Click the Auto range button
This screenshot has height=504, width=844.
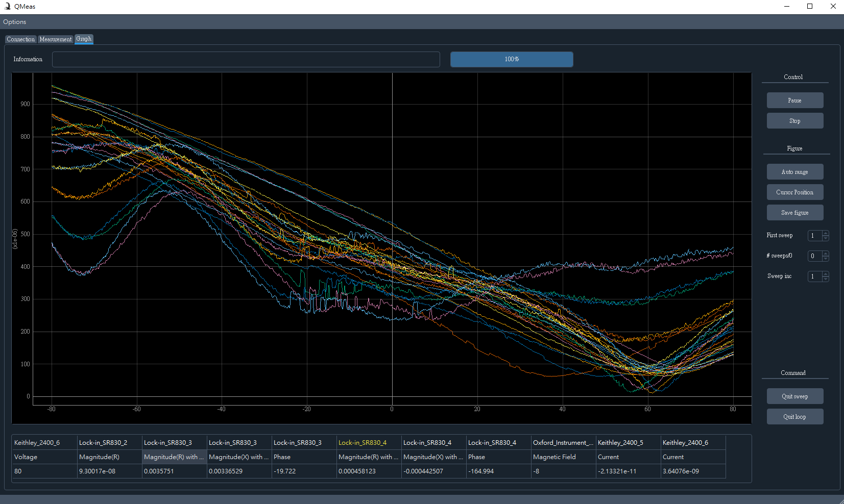794,172
